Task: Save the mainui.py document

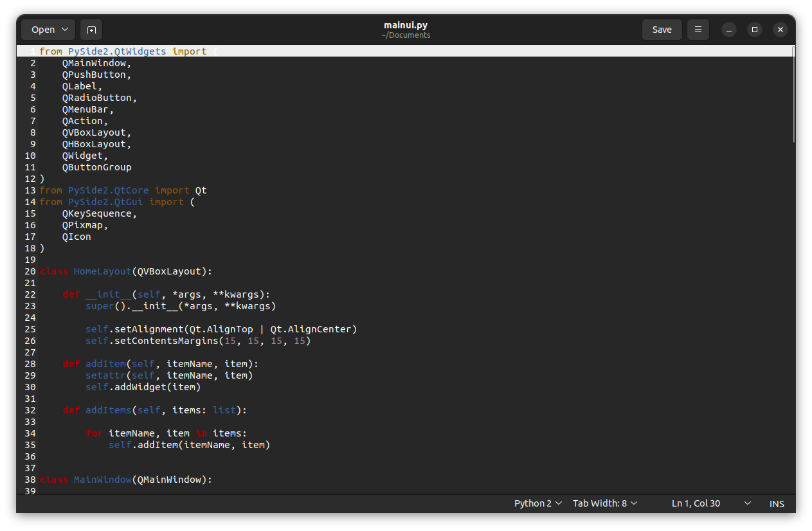Action: [x=662, y=30]
